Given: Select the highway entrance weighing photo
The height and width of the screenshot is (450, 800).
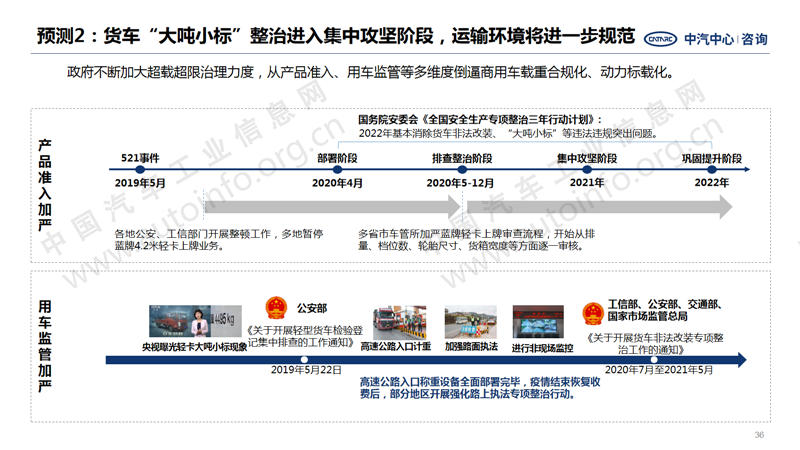Looking at the screenshot, I should click(x=399, y=322).
